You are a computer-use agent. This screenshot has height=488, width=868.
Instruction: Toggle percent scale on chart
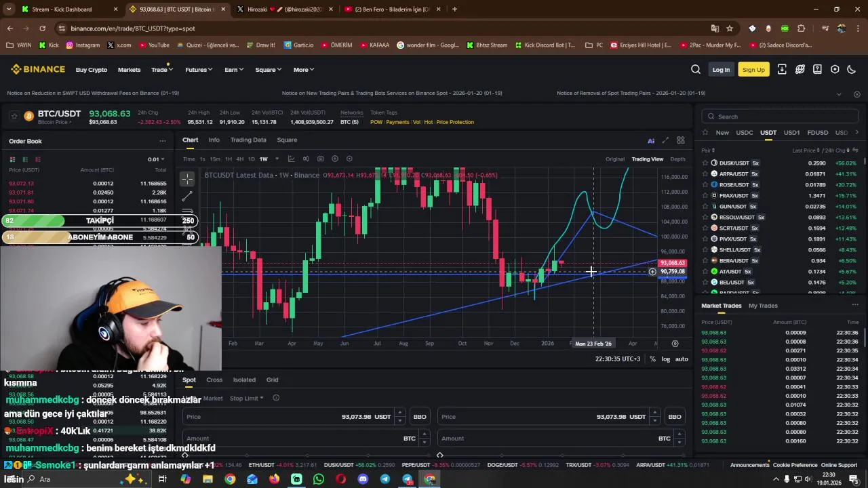pos(652,359)
